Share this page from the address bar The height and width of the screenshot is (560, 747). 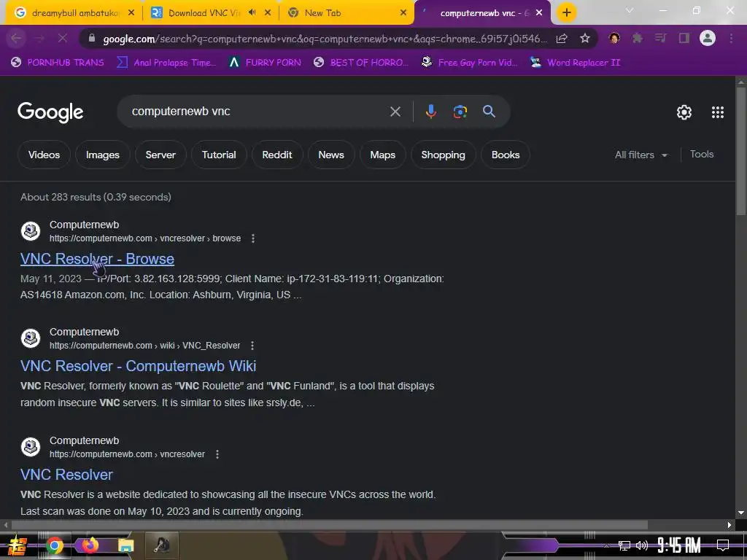[562, 38]
